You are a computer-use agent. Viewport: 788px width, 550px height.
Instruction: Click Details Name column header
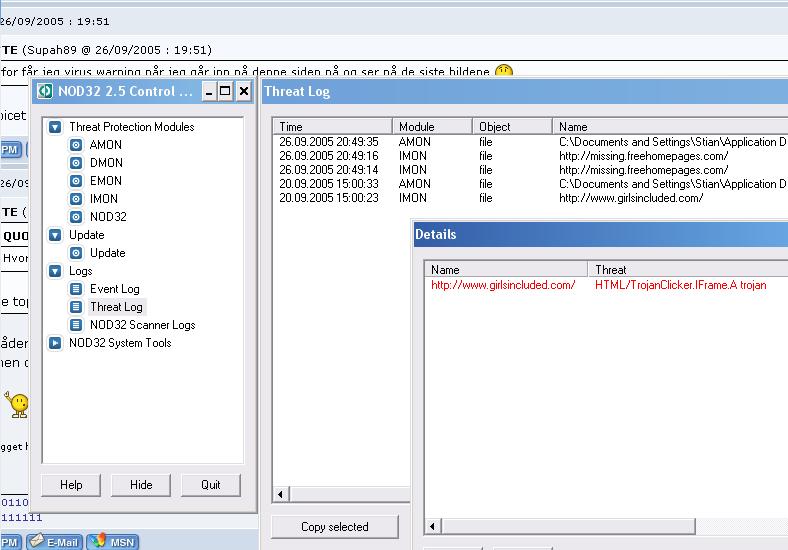click(506, 269)
